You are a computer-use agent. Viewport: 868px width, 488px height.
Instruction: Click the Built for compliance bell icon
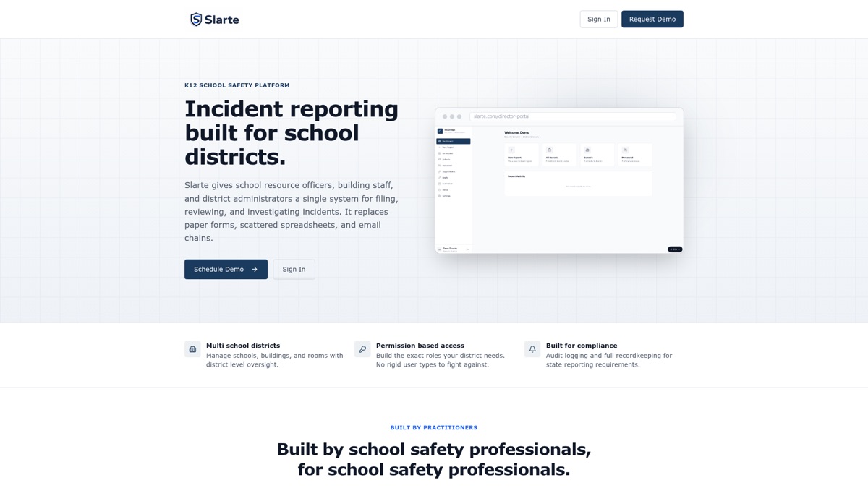coord(532,349)
